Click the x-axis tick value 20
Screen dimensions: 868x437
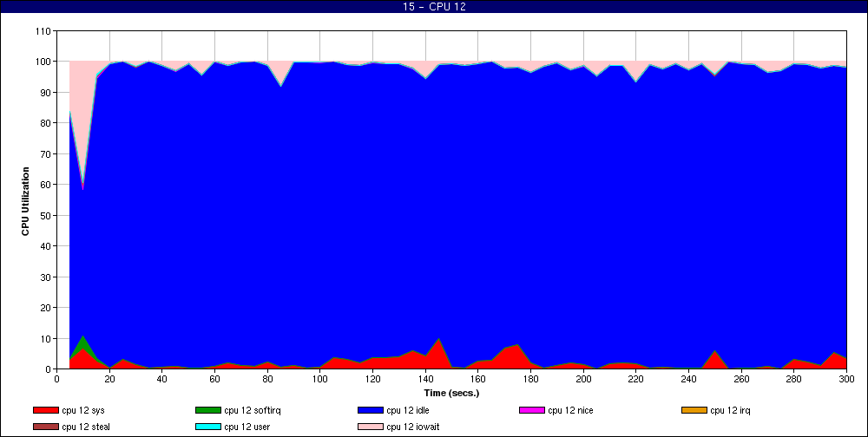pyautogui.click(x=109, y=379)
